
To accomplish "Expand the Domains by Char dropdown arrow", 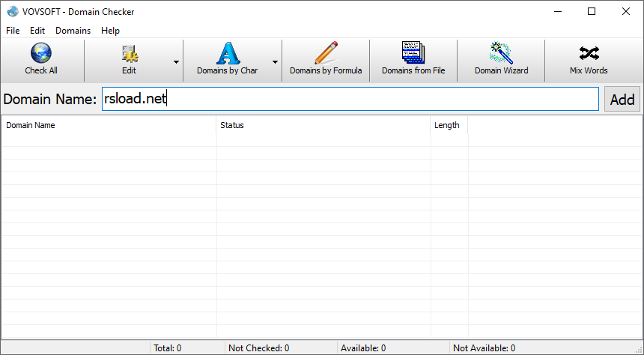I will (275, 62).
